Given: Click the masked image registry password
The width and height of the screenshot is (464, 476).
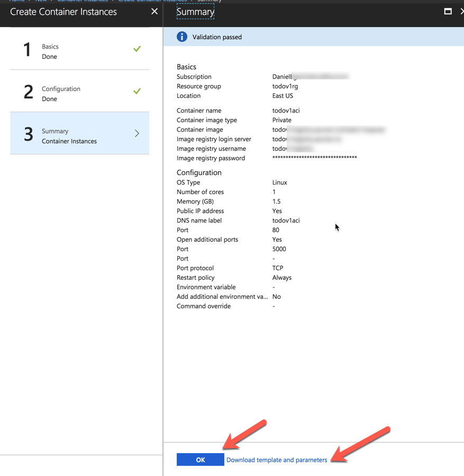Looking at the screenshot, I should click(x=315, y=158).
